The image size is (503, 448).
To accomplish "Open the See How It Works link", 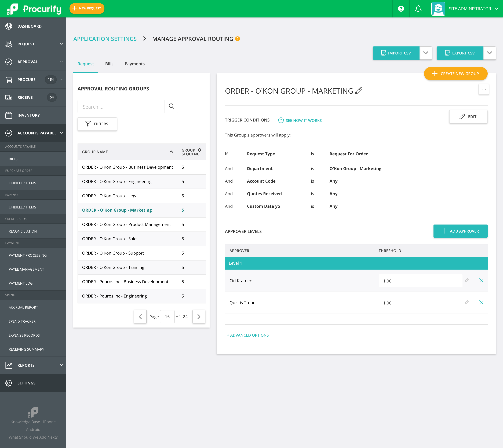I will click(303, 120).
